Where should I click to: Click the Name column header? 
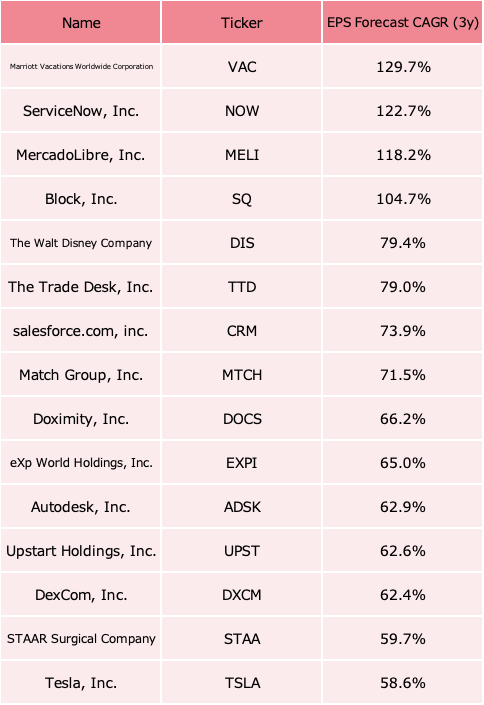pos(81,22)
